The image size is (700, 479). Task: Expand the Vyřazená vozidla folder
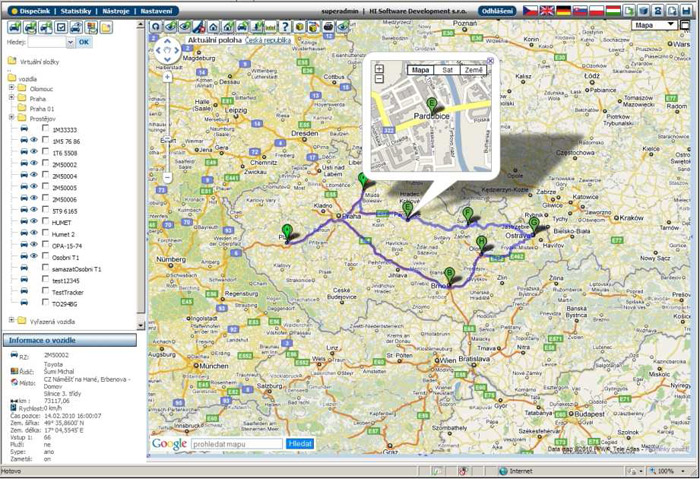[x=10, y=320]
